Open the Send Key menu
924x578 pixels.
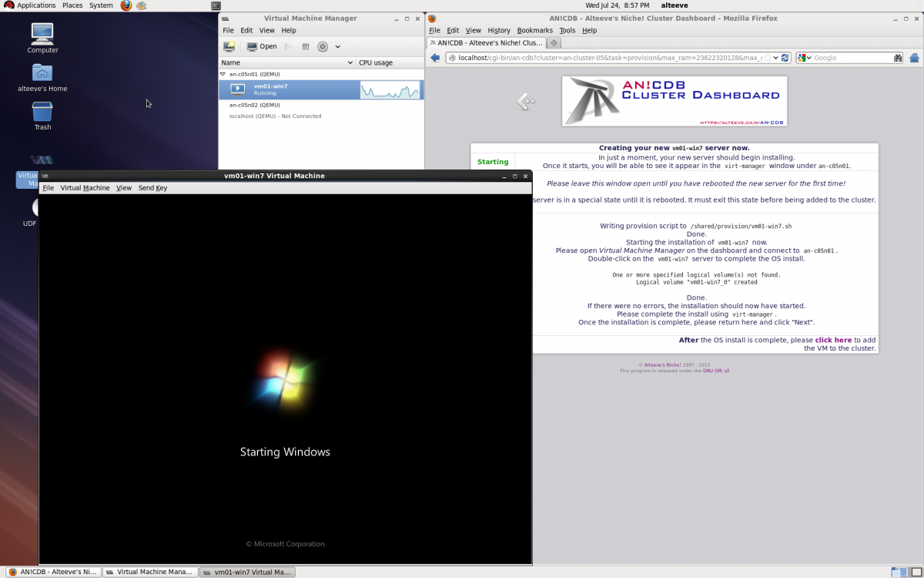click(152, 188)
